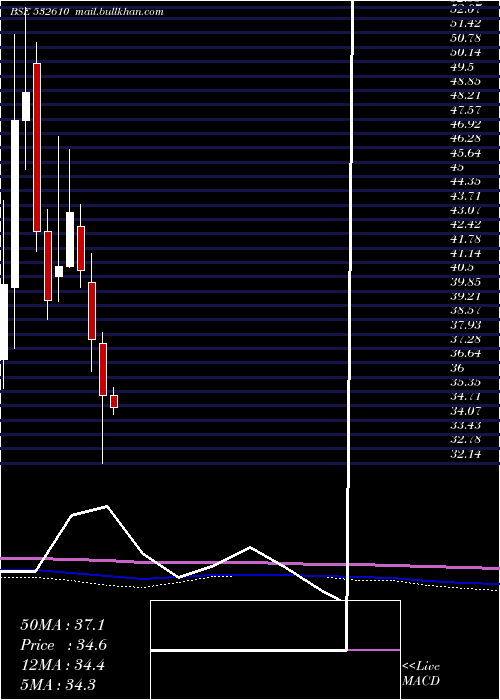Click the 32.14 price axis label

coord(466,454)
